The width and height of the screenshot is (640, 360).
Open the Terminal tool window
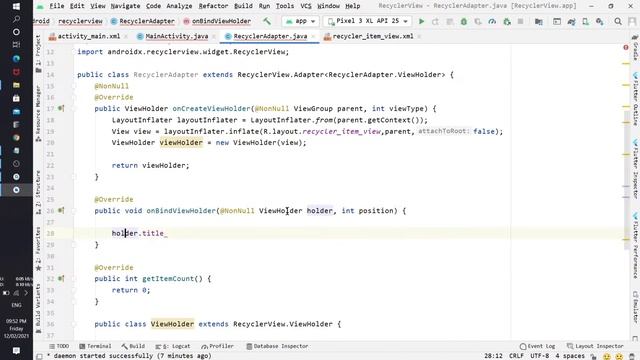(95, 346)
